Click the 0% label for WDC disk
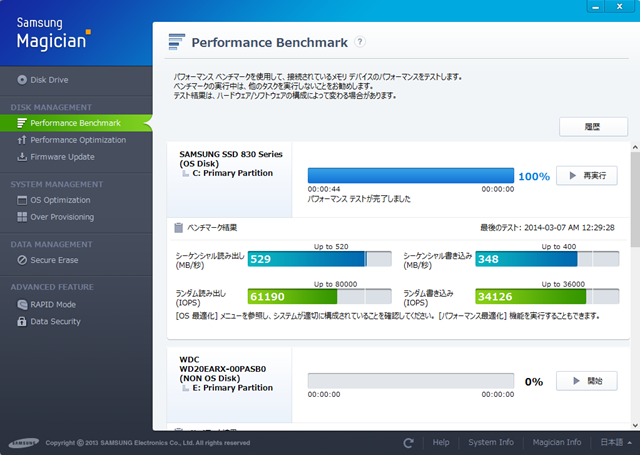 (x=534, y=382)
